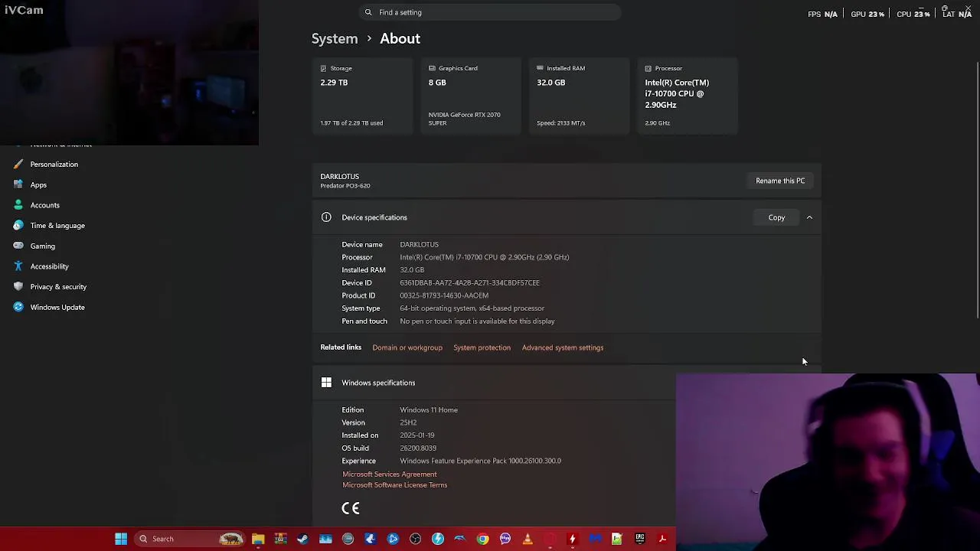980x551 pixels.
Task: Collapse the Device specifications section chevron
Action: pyautogui.click(x=809, y=217)
